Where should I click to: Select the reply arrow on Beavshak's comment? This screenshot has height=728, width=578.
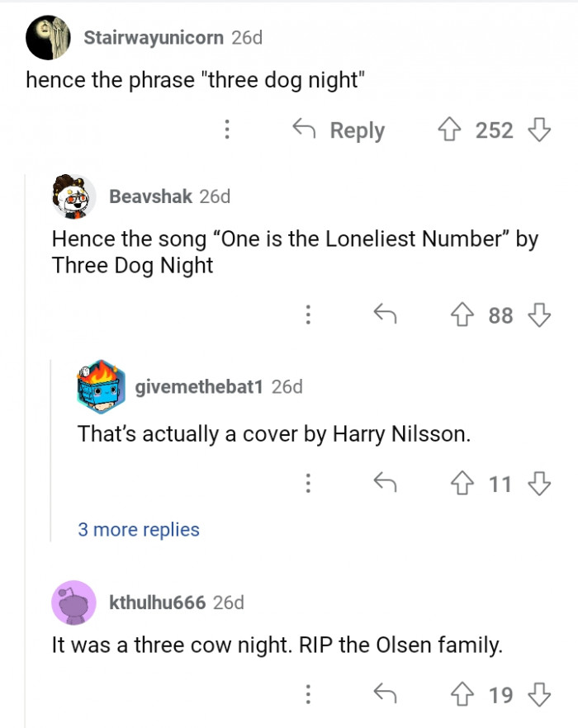[385, 314]
